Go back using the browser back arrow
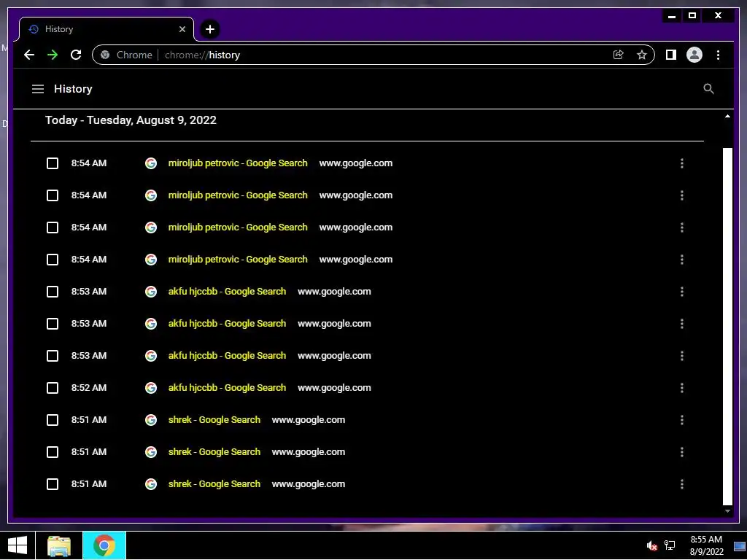 [29, 55]
